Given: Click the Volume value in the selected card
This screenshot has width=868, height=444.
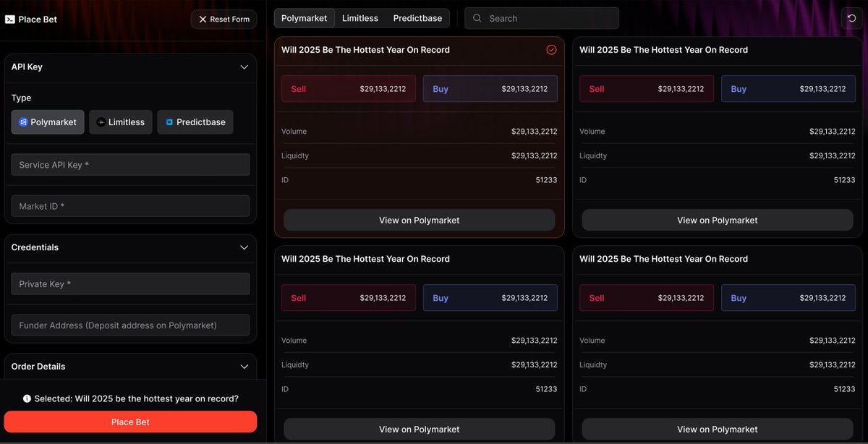Looking at the screenshot, I should pos(534,132).
